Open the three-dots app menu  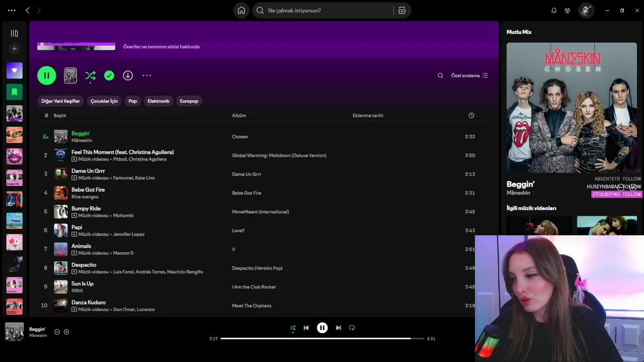[x=12, y=10]
